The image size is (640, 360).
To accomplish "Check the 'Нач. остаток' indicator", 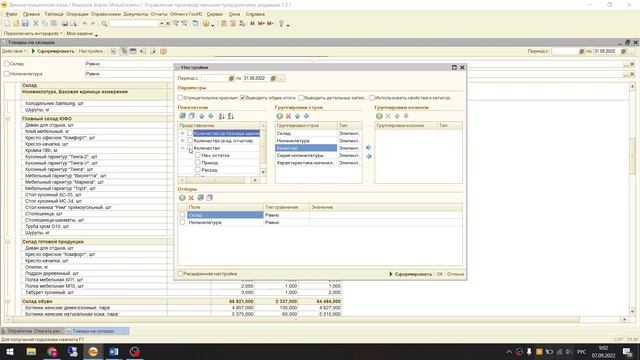I will [198, 156].
